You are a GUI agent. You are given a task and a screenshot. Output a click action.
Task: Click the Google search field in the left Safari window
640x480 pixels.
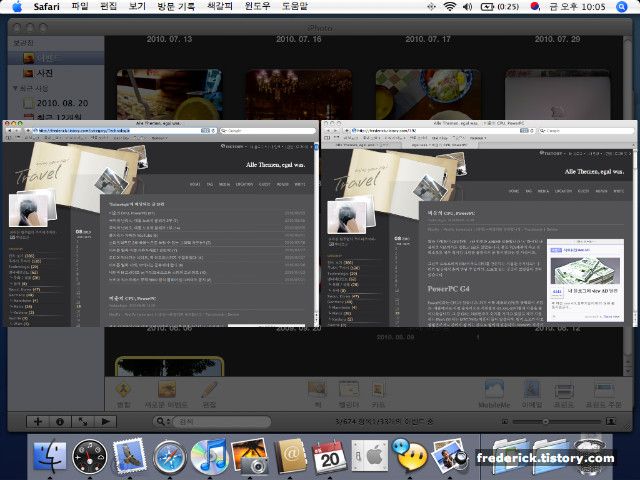tap(267, 131)
